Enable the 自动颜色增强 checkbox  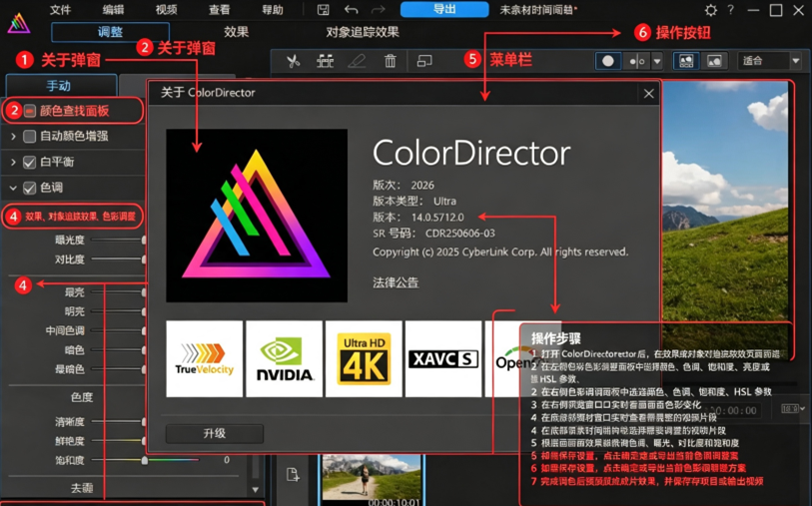click(30, 136)
